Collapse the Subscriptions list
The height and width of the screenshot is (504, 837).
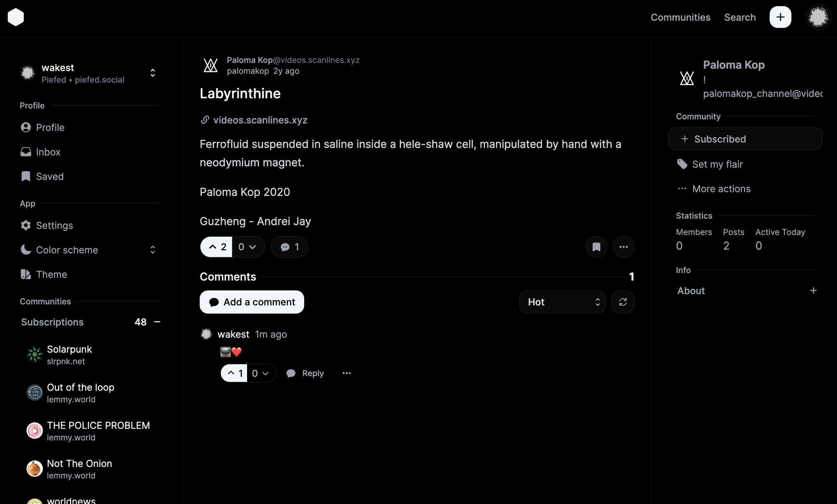click(x=157, y=322)
